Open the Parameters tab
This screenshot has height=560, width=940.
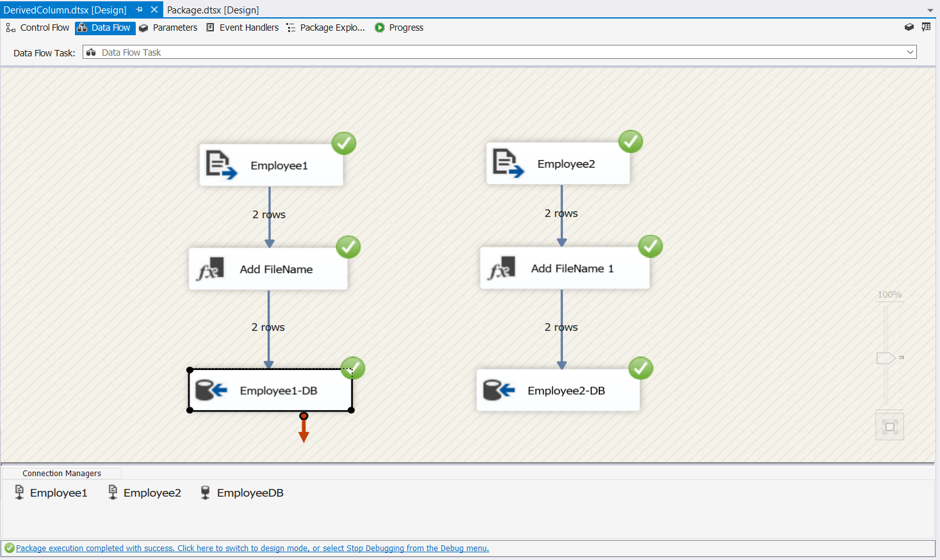tap(168, 28)
